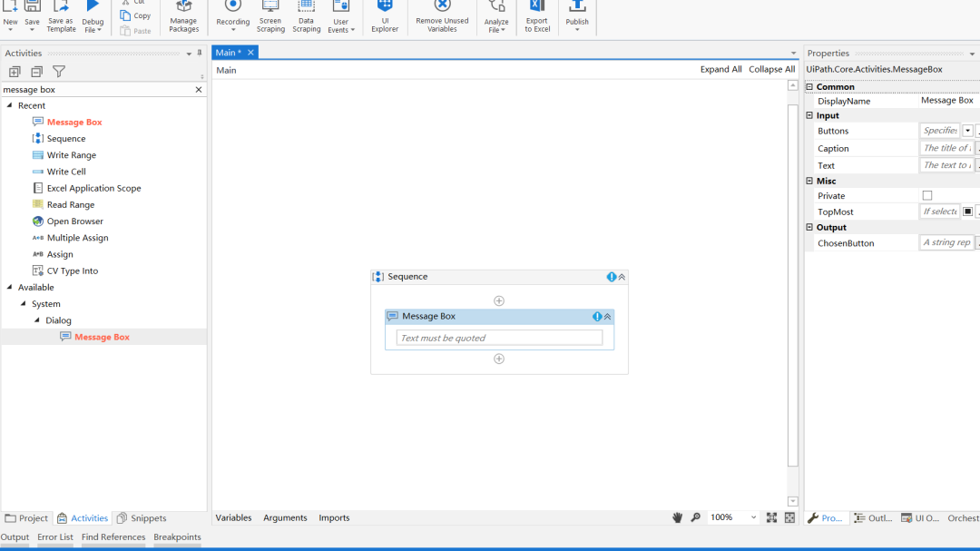Image resolution: width=980 pixels, height=551 pixels.
Task: Click Collapse All in designer
Action: 772,69
